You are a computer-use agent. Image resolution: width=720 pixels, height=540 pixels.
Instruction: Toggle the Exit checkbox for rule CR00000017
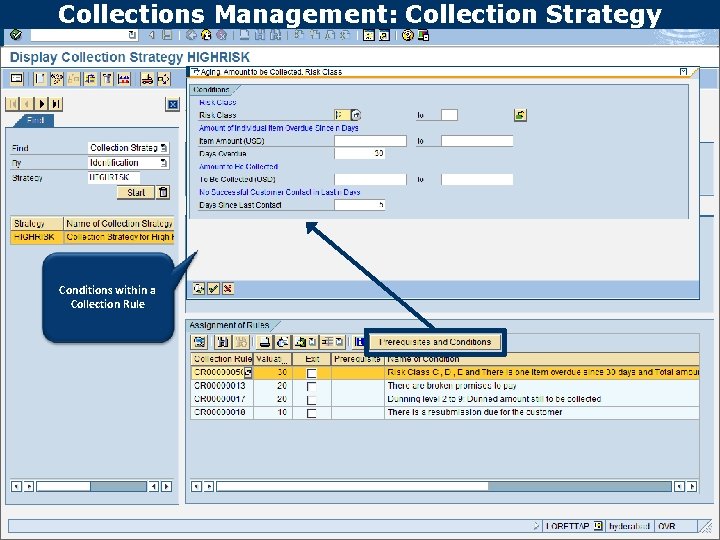(311, 400)
